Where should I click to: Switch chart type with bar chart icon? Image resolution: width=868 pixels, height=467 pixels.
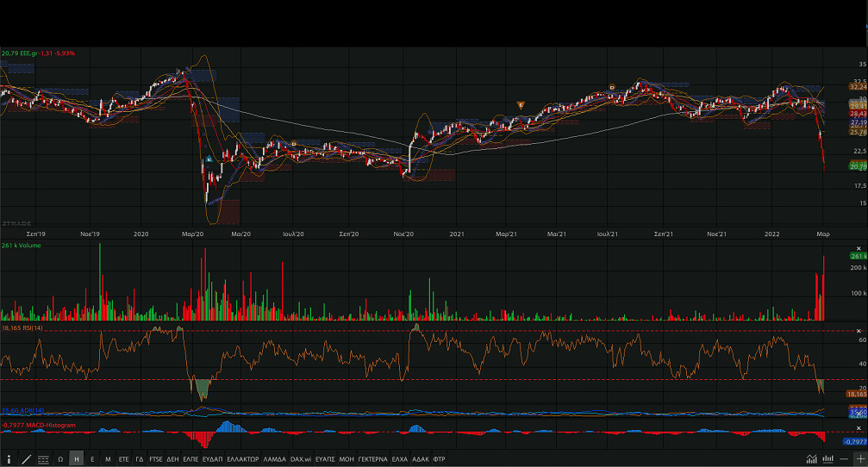pos(827,459)
